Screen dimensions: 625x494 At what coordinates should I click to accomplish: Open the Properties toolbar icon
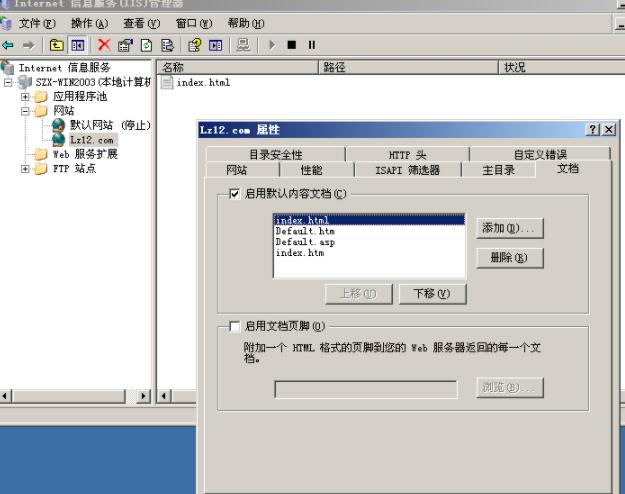[125, 45]
